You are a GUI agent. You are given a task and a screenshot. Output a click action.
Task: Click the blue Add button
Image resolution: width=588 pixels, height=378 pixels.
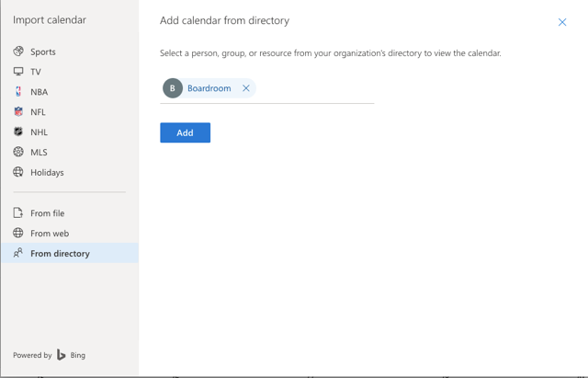pyautogui.click(x=186, y=132)
